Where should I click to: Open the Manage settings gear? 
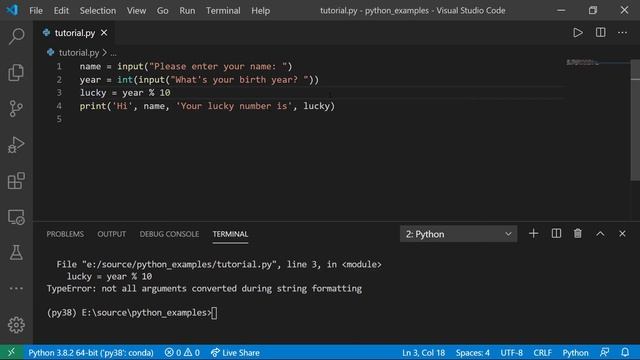[x=16, y=325]
